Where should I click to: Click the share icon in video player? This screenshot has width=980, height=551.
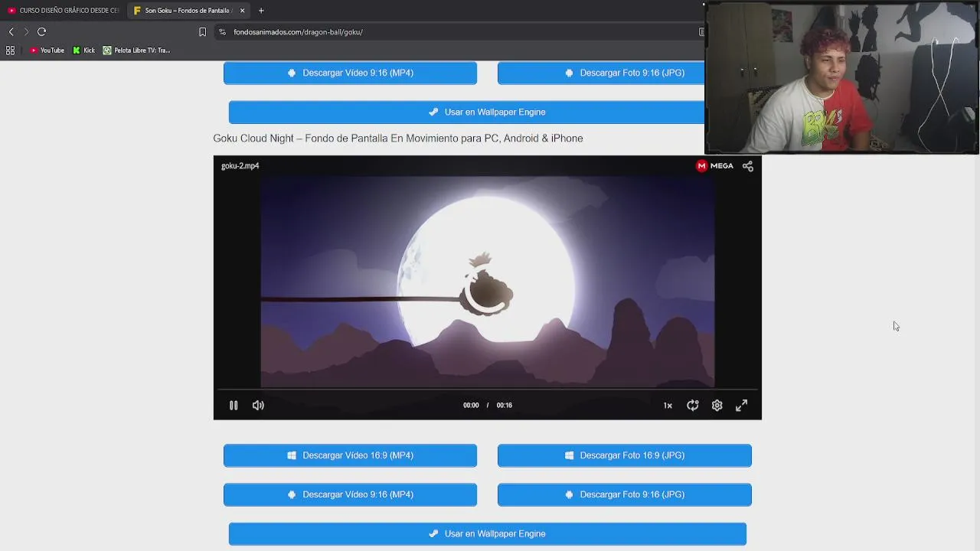pyautogui.click(x=748, y=166)
